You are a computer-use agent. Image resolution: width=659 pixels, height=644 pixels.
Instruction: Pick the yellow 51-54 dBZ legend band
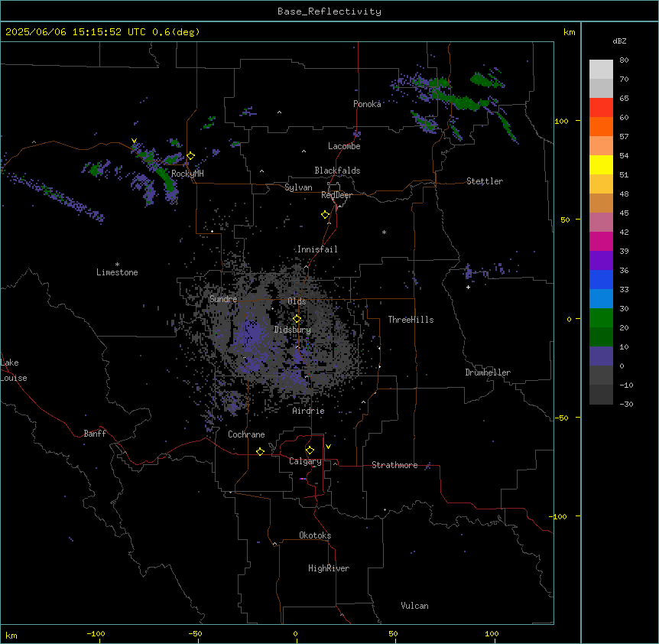(601, 165)
